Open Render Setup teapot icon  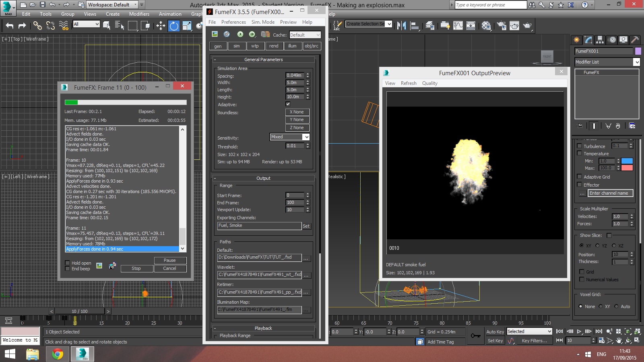502,26
